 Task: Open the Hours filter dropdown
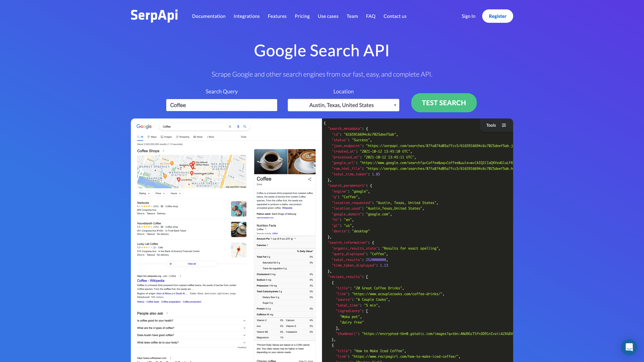[176, 193]
